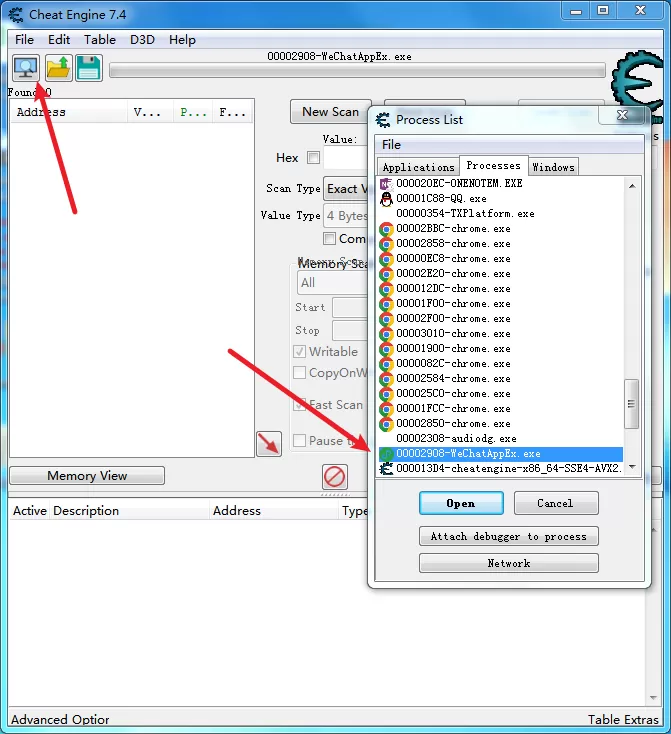Screen dimensions: 671x734
Task: Toggle the Fast Scan checkbox
Action: [299, 404]
